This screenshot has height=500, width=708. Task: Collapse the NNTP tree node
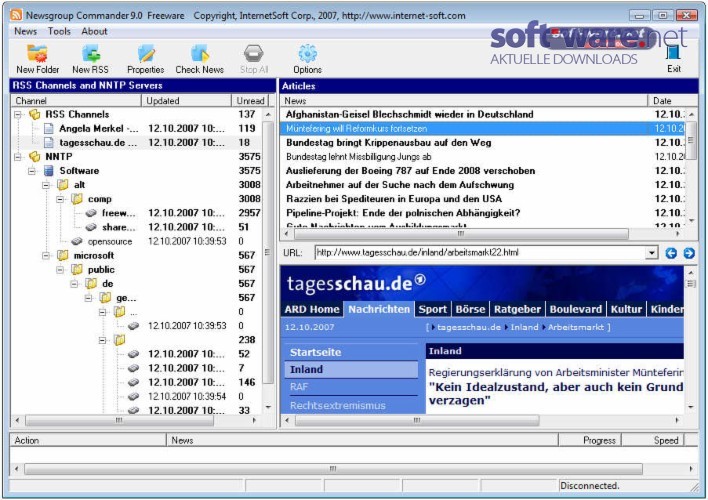18,157
